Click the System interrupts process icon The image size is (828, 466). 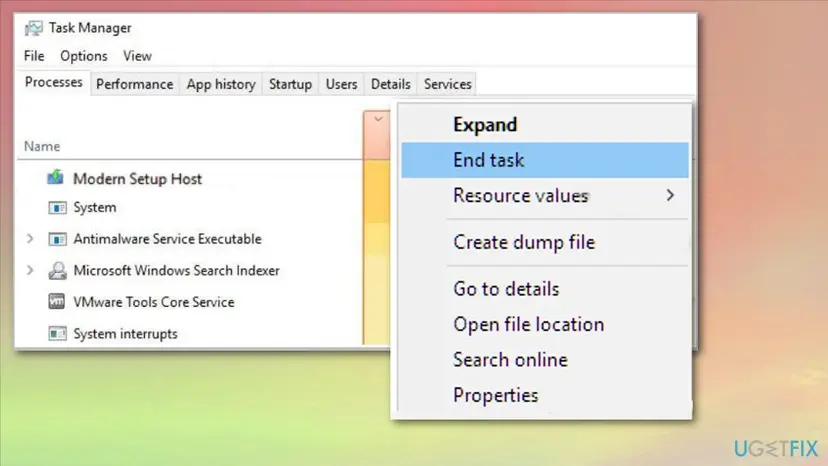point(57,333)
